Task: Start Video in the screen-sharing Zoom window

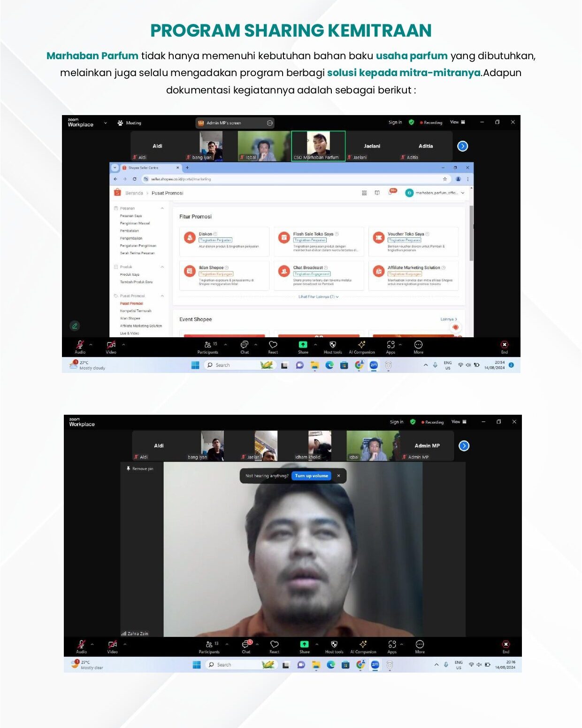Action: click(x=111, y=346)
